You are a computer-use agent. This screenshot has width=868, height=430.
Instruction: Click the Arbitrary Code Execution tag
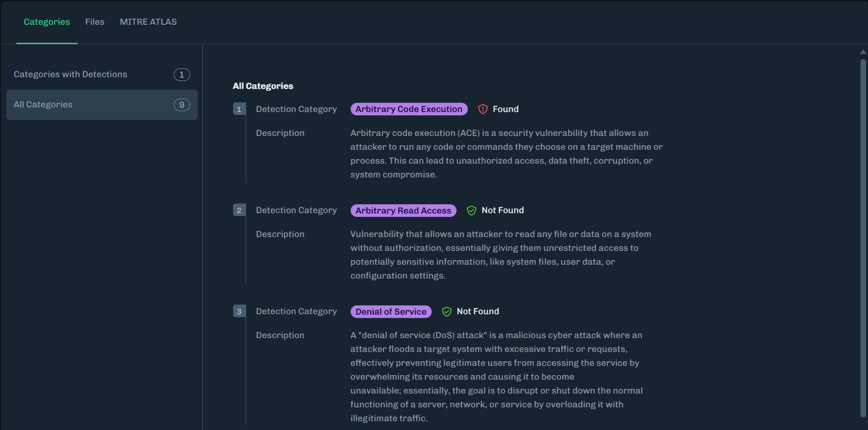(409, 109)
